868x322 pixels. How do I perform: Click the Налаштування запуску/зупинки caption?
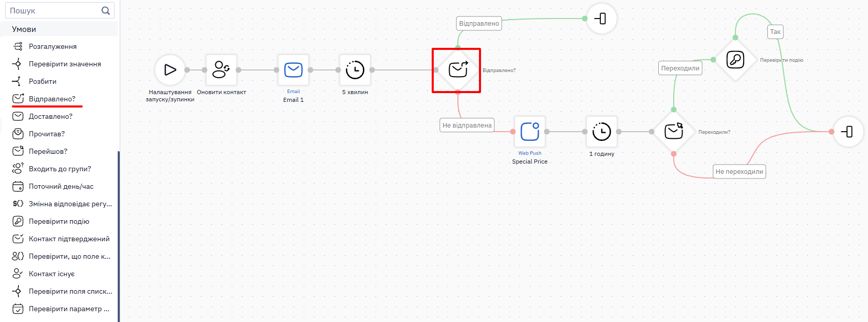[x=170, y=96]
